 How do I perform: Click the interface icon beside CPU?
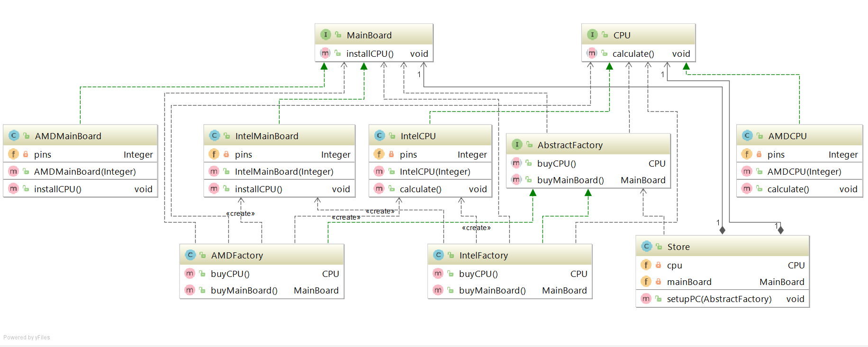click(x=592, y=35)
